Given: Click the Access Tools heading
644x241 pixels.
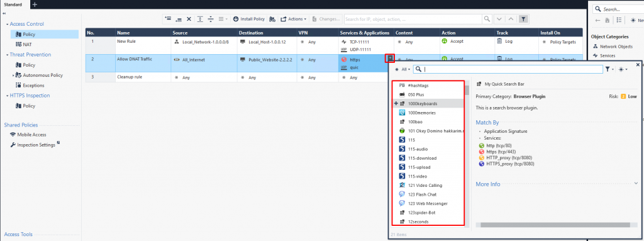Looking at the screenshot, I should pyautogui.click(x=18, y=235).
